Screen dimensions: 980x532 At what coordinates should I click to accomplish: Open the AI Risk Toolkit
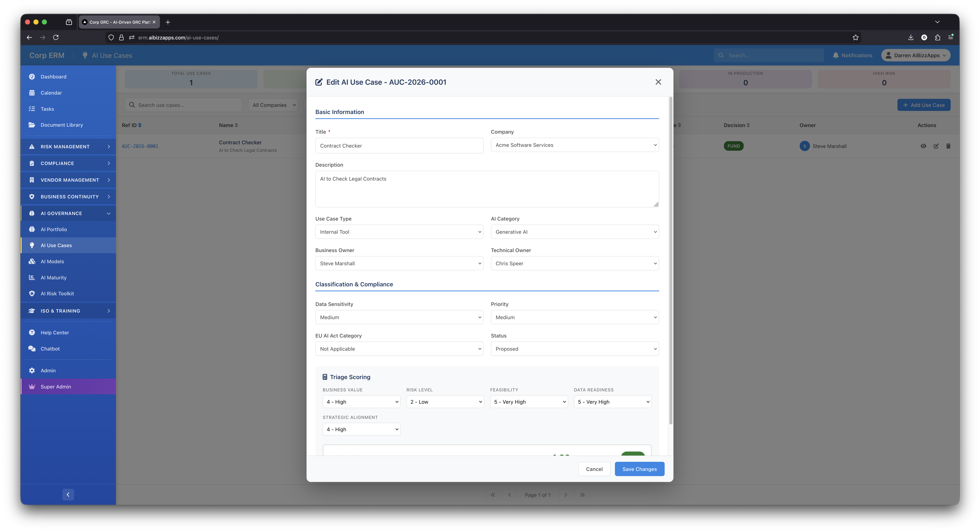pos(57,293)
